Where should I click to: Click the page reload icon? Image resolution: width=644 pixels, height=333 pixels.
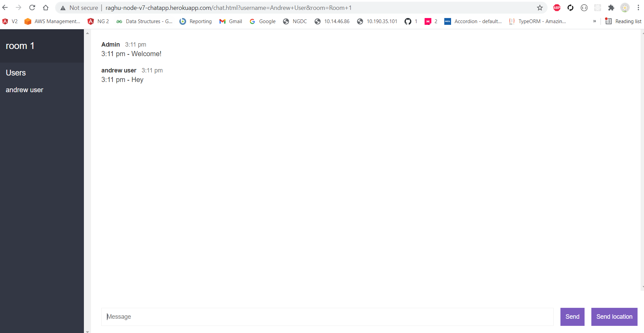32,7
